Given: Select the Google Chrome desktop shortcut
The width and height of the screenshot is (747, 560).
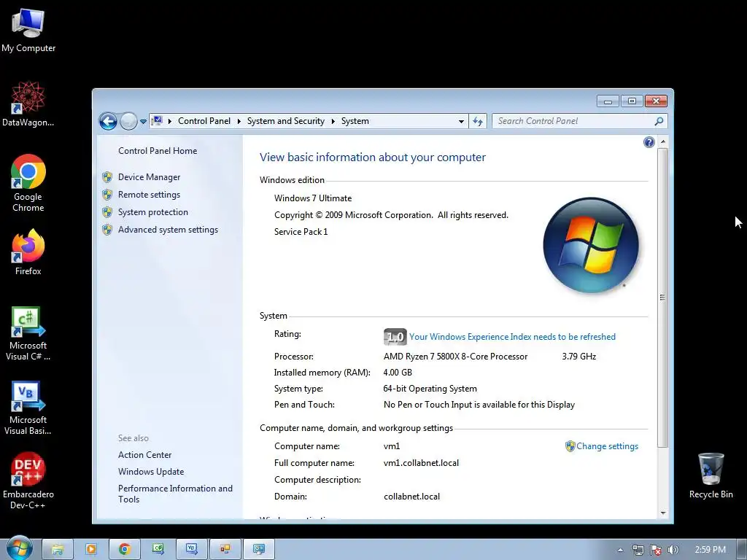Looking at the screenshot, I should (x=28, y=183).
